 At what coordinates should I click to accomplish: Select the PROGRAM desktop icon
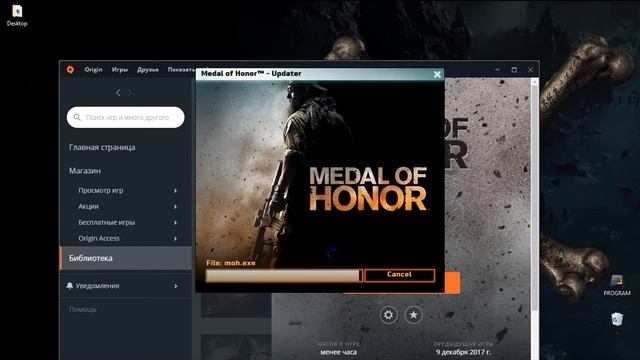617,285
